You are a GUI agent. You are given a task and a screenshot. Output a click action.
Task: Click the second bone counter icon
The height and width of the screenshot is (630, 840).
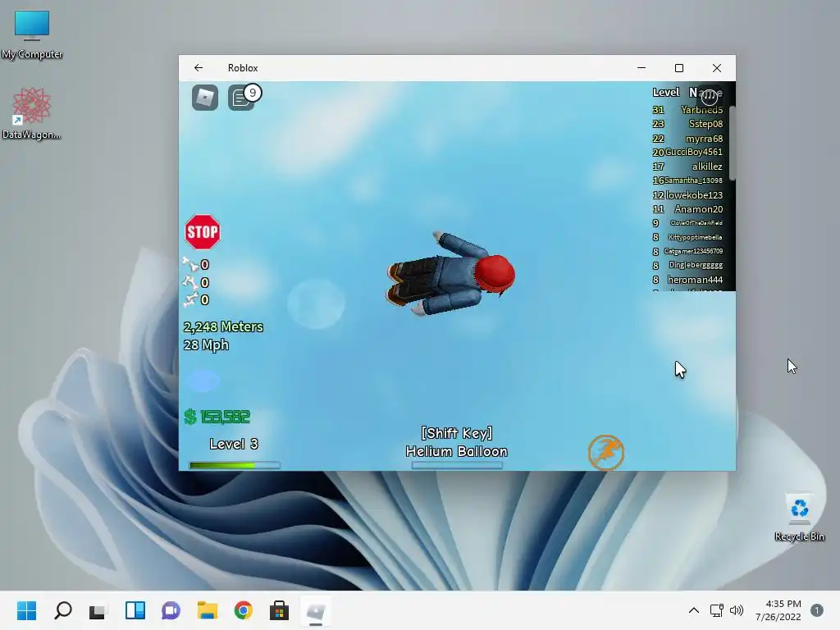click(x=189, y=282)
